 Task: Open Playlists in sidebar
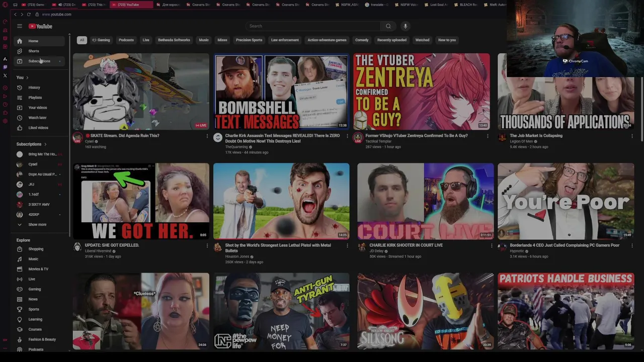pyautogui.click(x=40, y=98)
